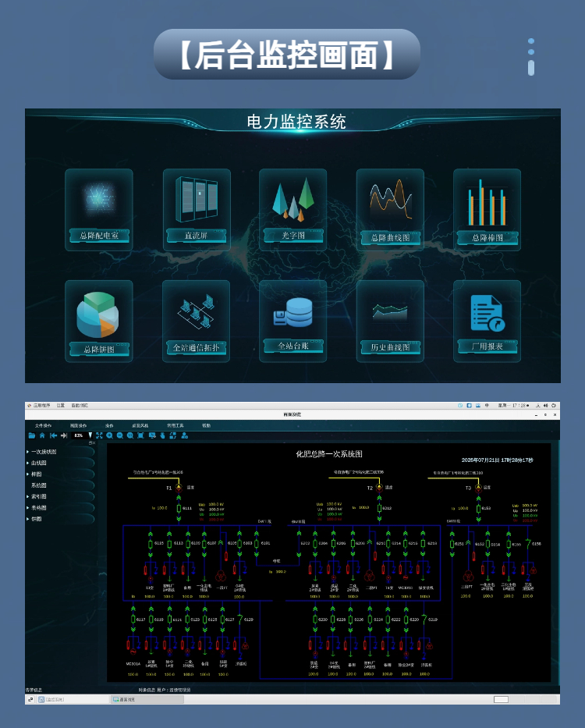Click the home icon in the toolbar
The height and width of the screenshot is (728, 585).
tap(42, 435)
